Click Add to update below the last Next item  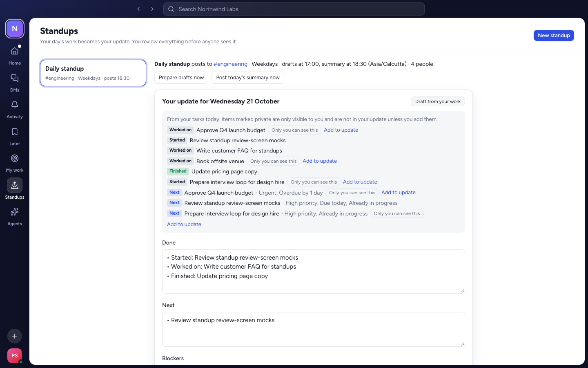point(184,224)
